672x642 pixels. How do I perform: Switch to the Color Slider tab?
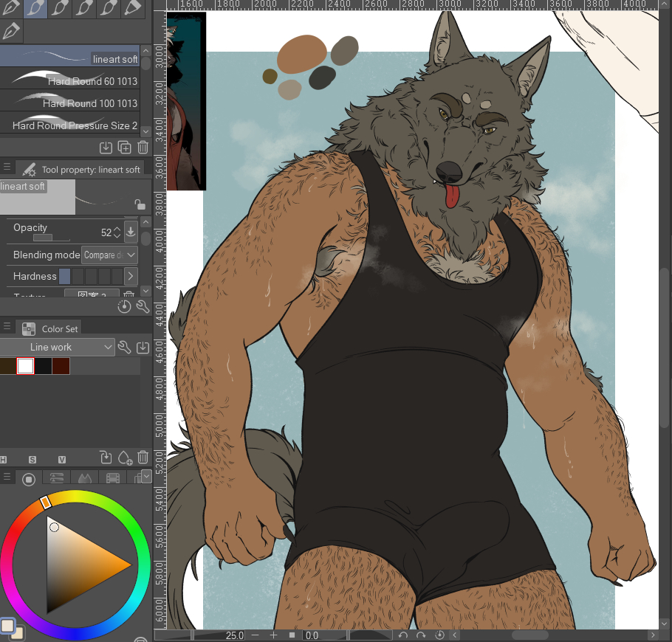[x=57, y=478]
